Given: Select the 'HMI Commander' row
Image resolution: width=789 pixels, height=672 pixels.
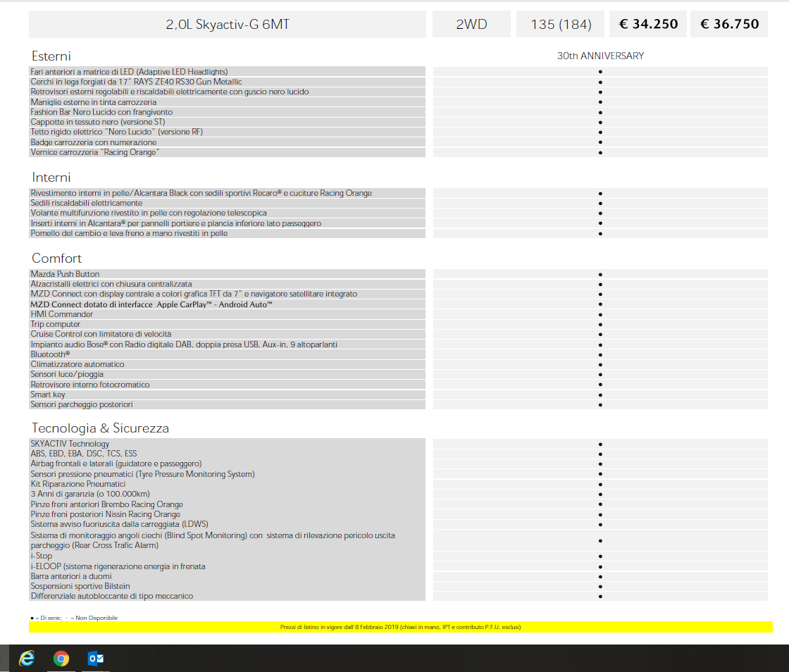Looking at the screenshot, I should coord(227,314).
